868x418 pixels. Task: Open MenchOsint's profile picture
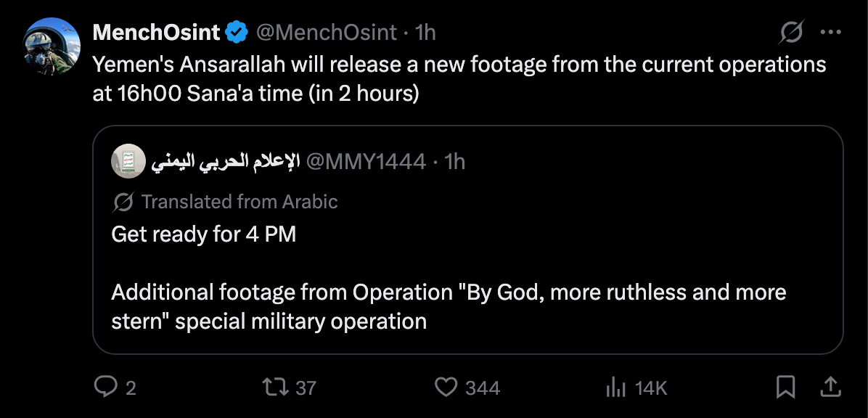(52, 46)
